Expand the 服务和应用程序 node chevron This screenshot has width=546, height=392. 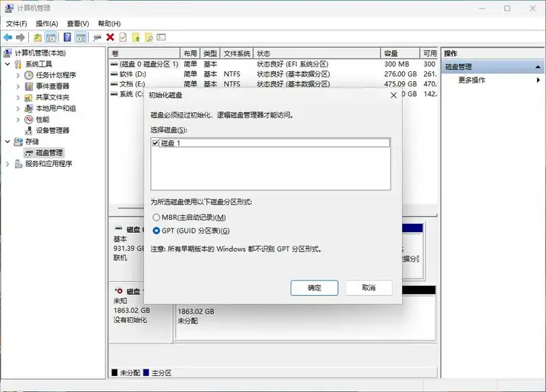pyautogui.click(x=8, y=164)
